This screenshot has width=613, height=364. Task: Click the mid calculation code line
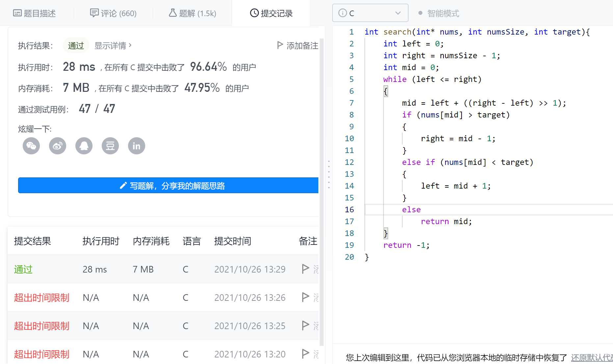[x=484, y=103]
